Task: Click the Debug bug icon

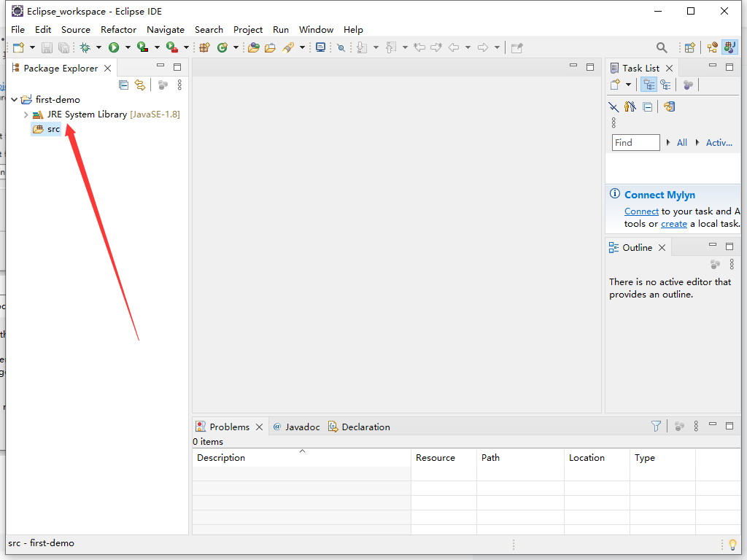Action: (x=85, y=47)
